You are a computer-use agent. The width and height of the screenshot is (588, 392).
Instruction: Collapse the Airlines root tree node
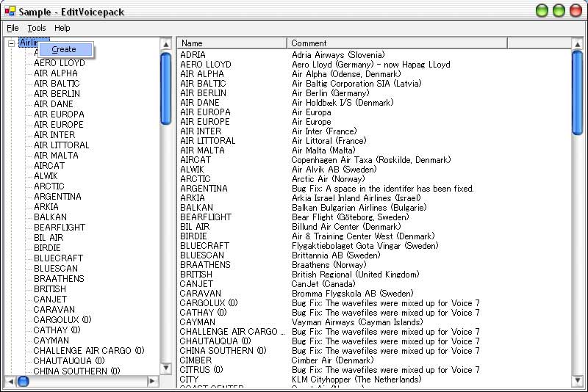(11, 43)
